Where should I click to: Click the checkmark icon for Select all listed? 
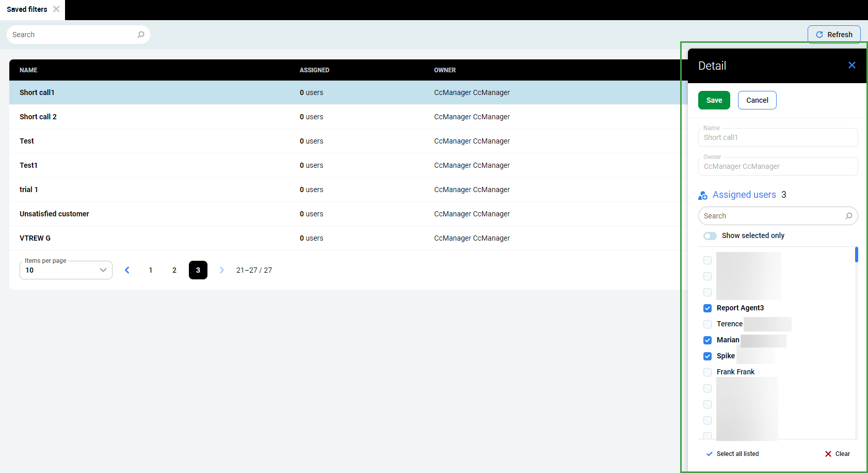[709, 453]
